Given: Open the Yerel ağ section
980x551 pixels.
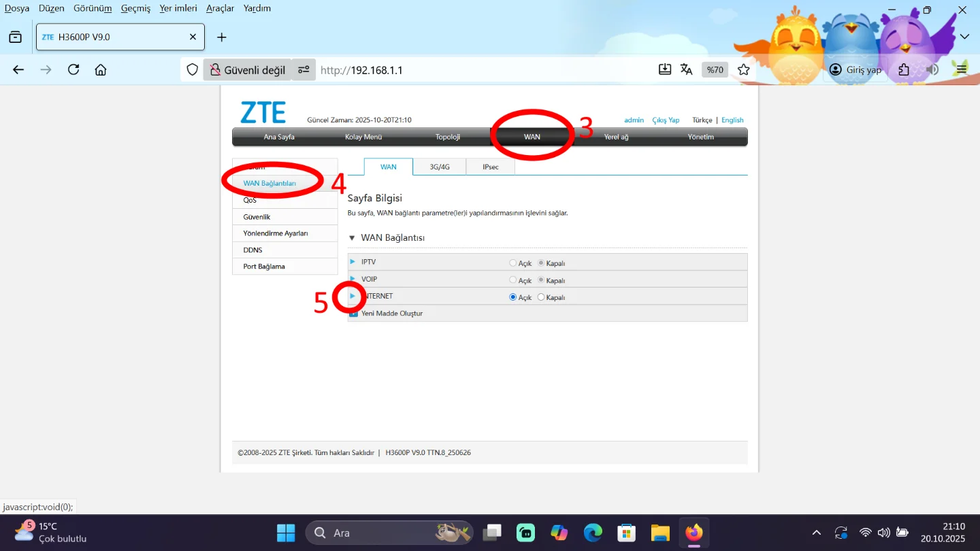Looking at the screenshot, I should pyautogui.click(x=617, y=137).
